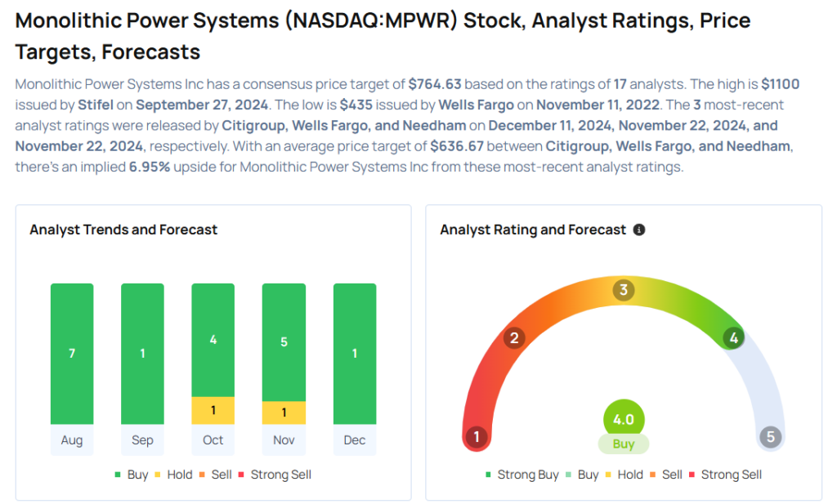
Task: Click the yellow Hold segment in October bar
Action: tap(213, 410)
